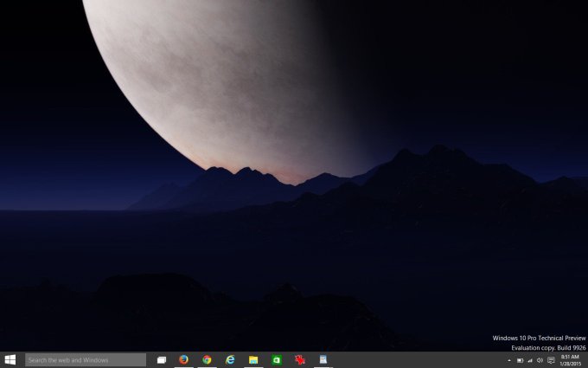
Task: Open File Explorer from the taskbar
Action: tap(253, 359)
